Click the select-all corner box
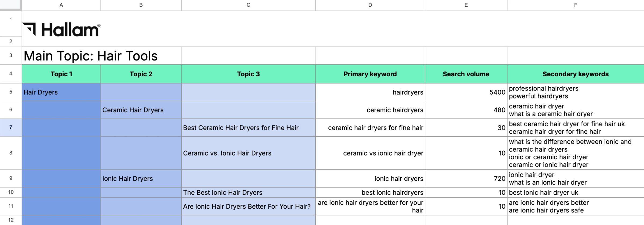Image resolution: width=644 pixels, height=225 pixels. point(11,5)
